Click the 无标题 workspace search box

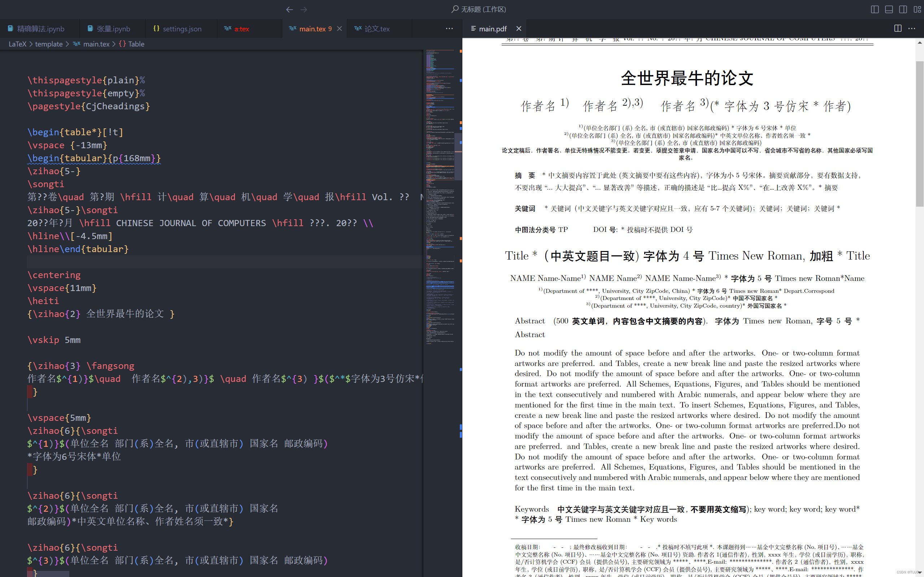(483, 9)
